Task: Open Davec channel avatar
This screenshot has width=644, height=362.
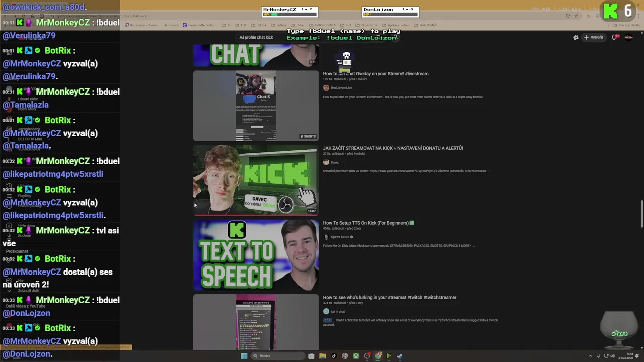Action: coord(326,162)
